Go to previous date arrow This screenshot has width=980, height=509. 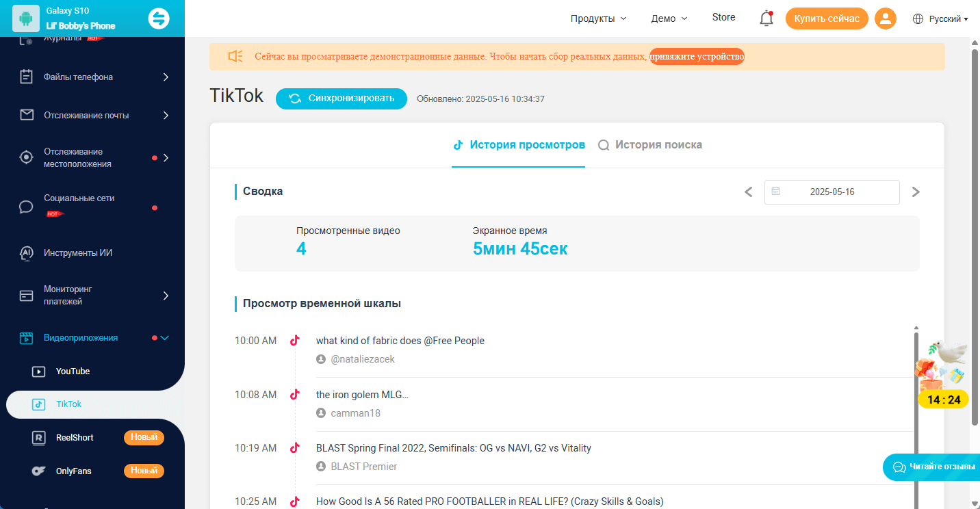pos(749,192)
